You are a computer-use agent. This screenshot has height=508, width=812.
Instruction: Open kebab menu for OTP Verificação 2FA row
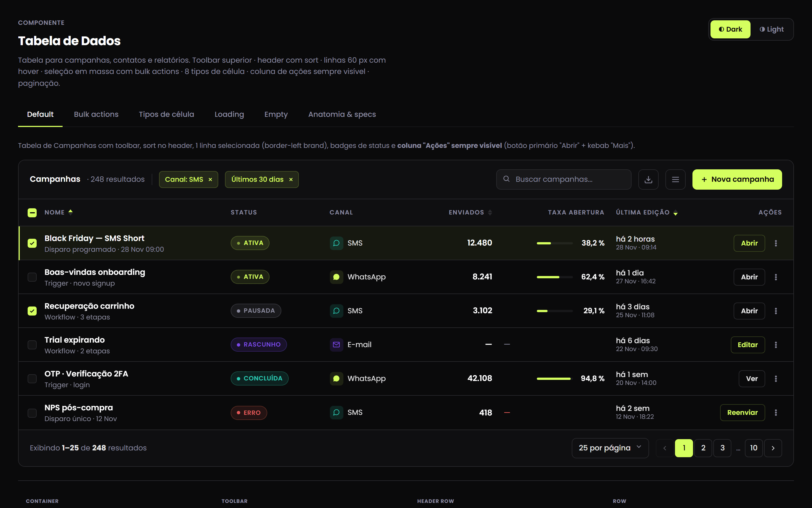pos(776,379)
